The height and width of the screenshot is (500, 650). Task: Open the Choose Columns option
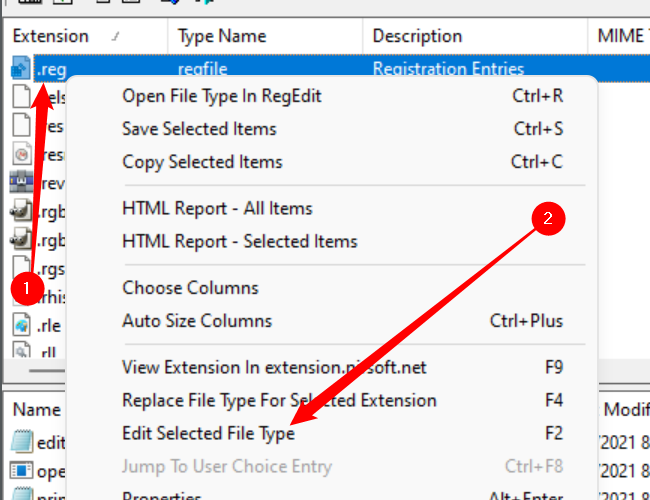click(190, 288)
